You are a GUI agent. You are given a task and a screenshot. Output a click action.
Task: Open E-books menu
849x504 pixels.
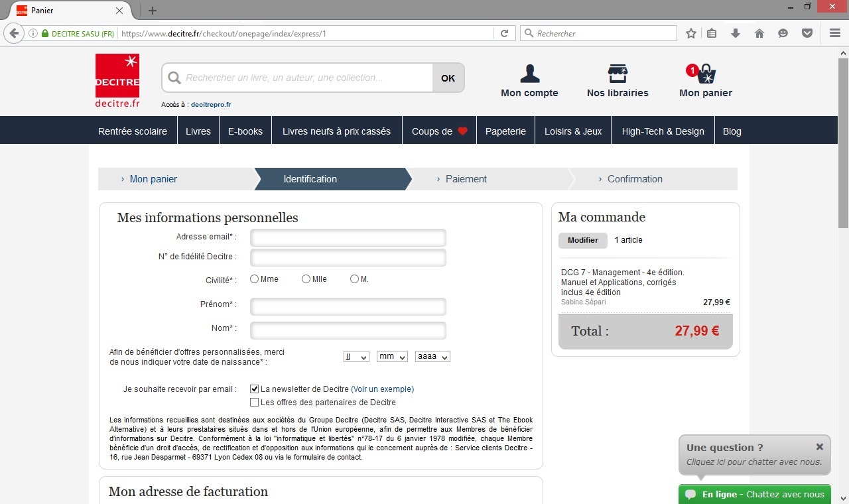click(245, 131)
